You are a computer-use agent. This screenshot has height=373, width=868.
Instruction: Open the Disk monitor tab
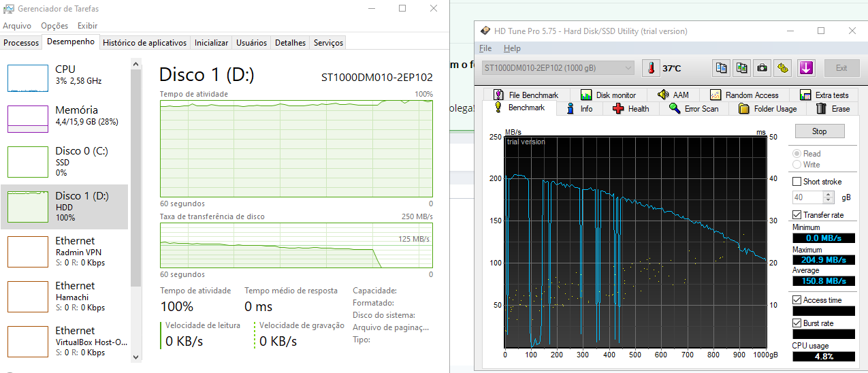coord(608,95)
